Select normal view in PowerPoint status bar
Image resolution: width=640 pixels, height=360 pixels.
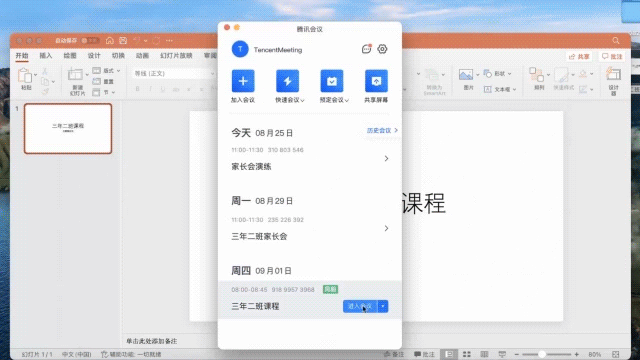click(449, 354)
